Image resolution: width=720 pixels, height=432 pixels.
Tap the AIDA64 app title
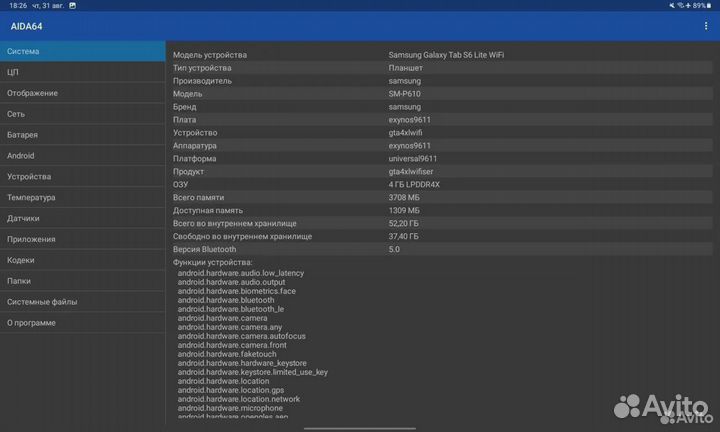[27, 26]
